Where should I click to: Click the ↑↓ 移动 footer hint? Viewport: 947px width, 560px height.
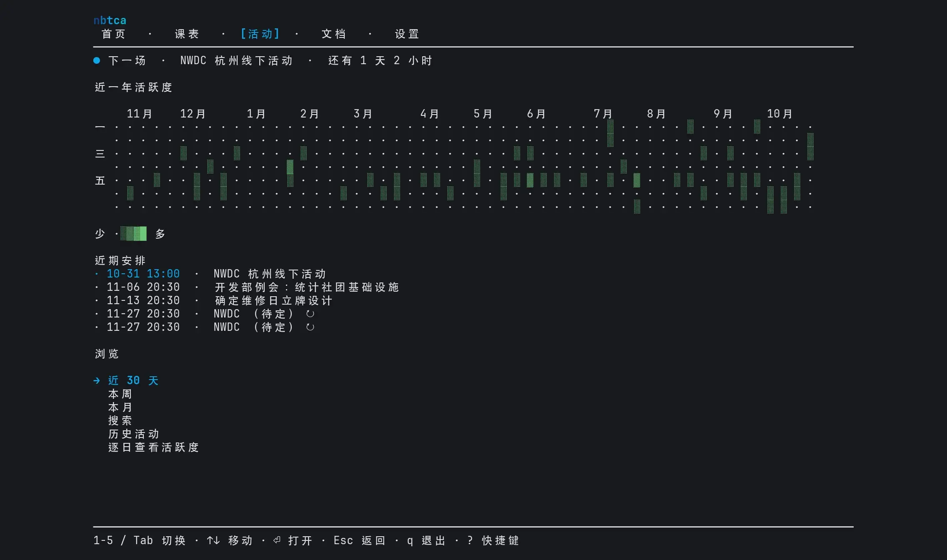pyautogui.click(x=230, y=540)
